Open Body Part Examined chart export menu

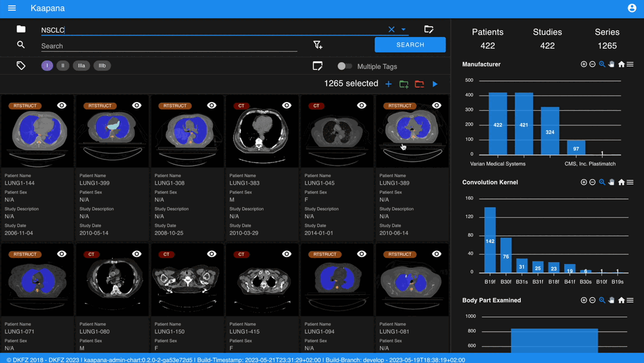[x=630, y=300]
